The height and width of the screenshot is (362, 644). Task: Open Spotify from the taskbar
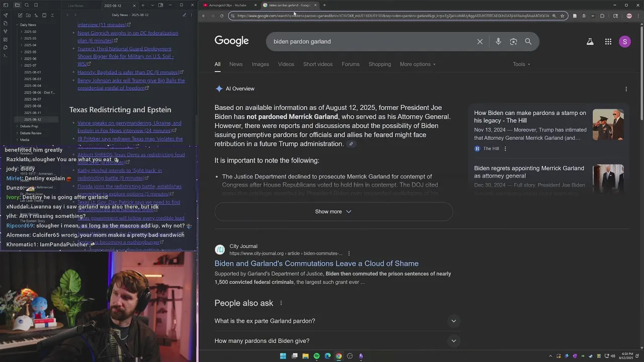click(316, 356)
